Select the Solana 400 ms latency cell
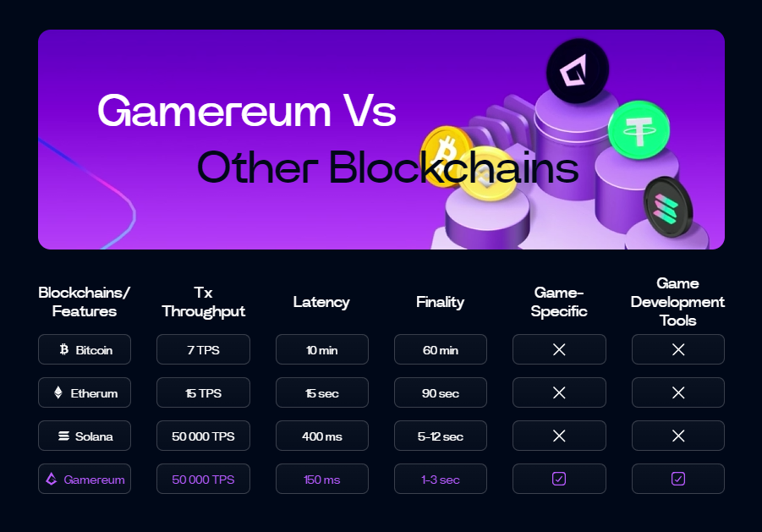Image resolution: width=762 pixels, height=532 pixels. (321, 436)
